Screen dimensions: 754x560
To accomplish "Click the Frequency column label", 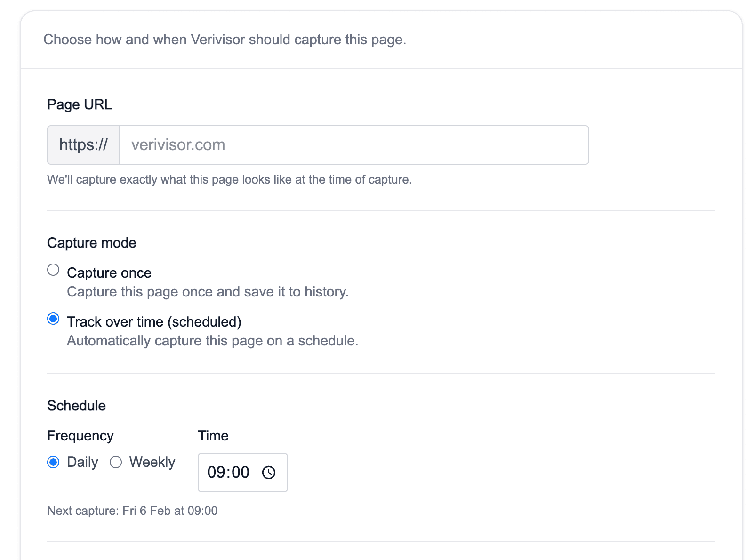I will [x=80, y=435].
